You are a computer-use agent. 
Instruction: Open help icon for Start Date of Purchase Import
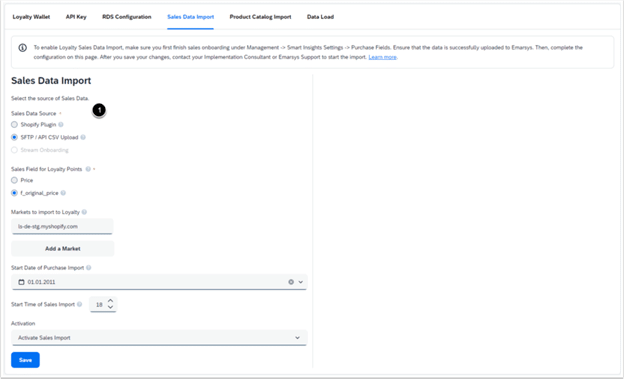tap(89, 268)
